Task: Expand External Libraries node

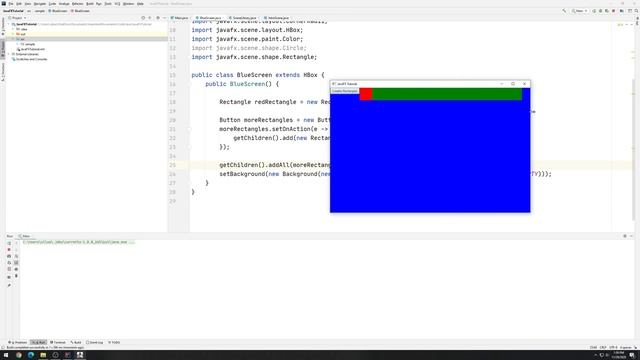Action: pos(9,54)
